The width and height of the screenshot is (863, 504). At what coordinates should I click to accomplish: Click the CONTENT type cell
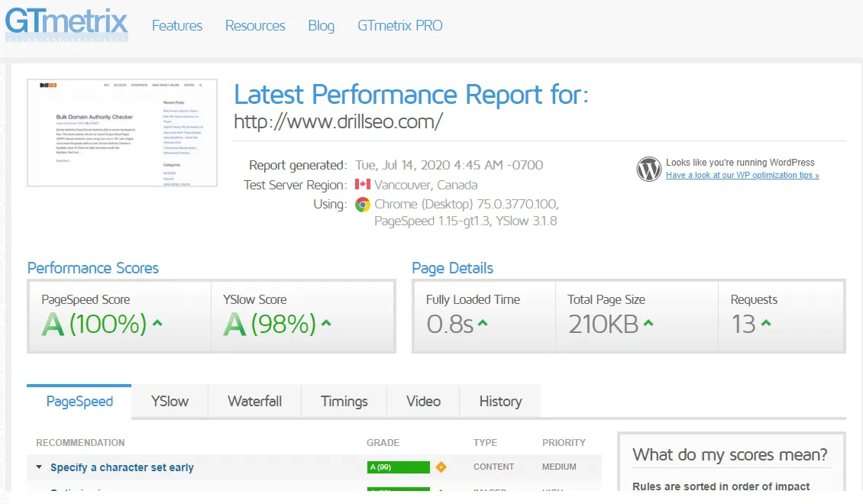[493, 467]
